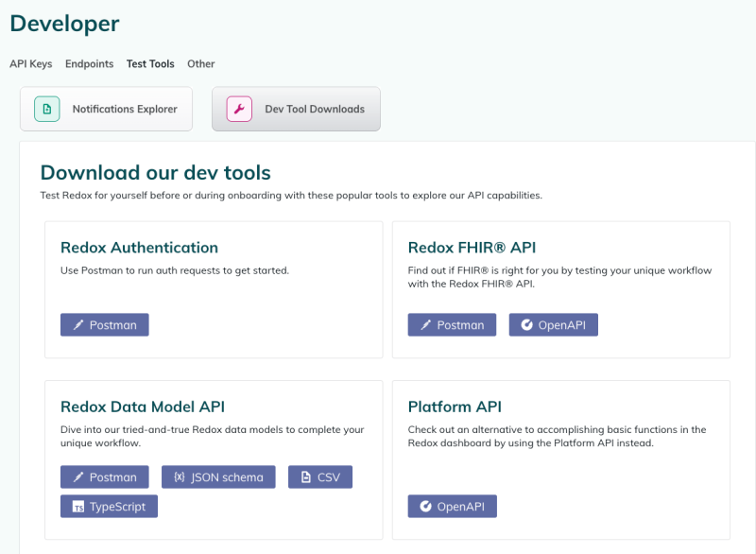Go to the Other tab
This screenshot has height=554, width=756.
point(201,63)
